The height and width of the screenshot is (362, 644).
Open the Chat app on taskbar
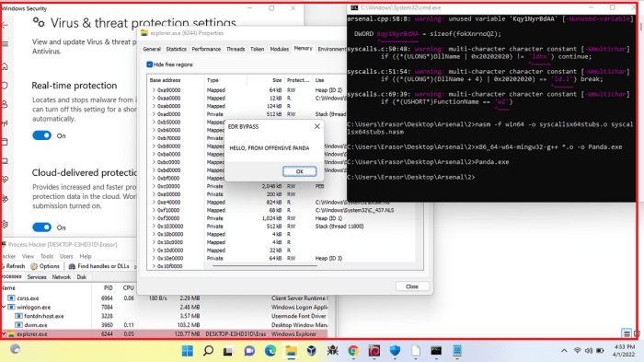coord(249,350)
